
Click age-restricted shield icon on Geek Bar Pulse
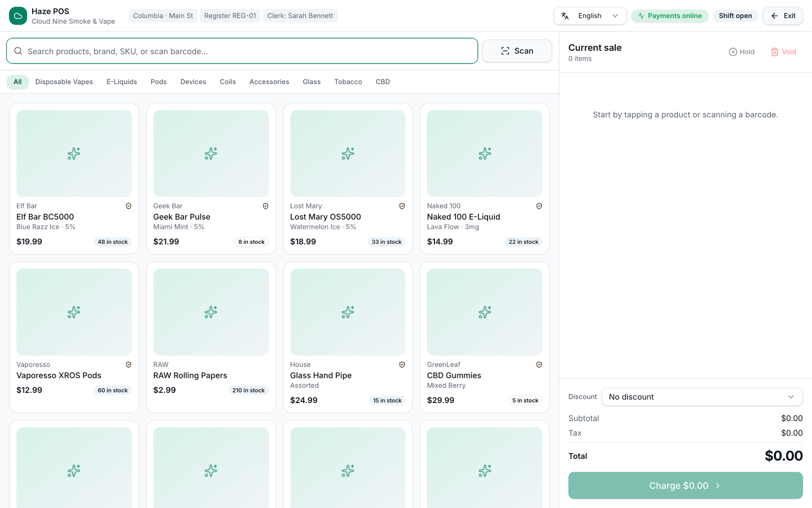click(x=266, y=206)
